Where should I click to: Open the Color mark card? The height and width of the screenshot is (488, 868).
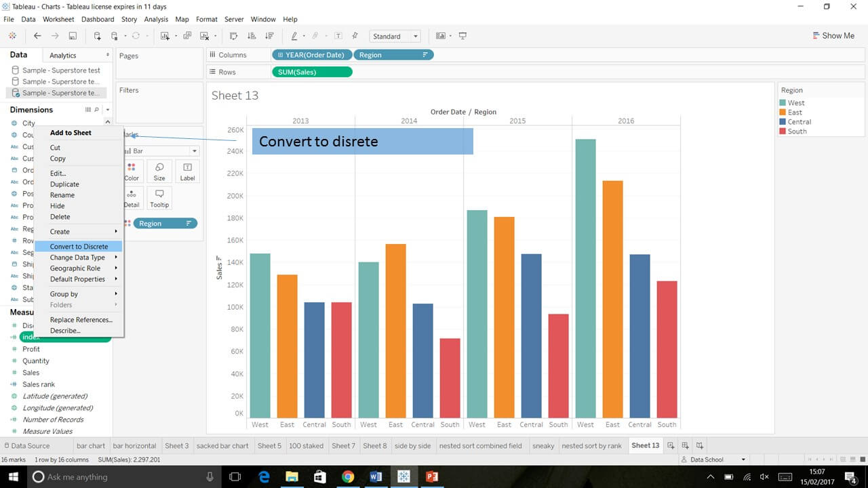[132, 171]
